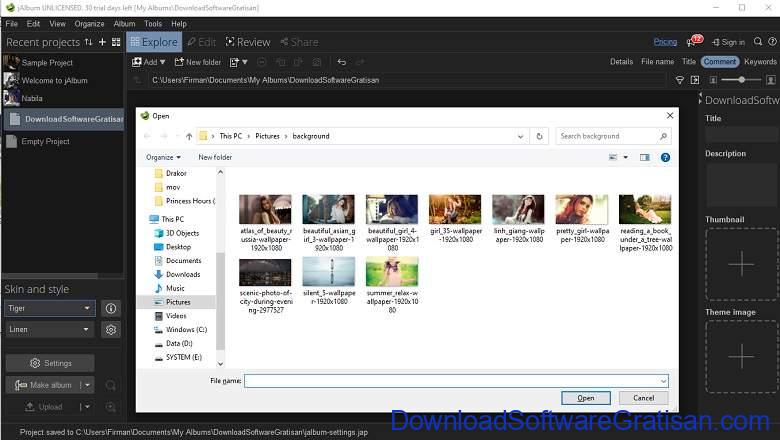Expand the Linen style dropdown
Viewport: 780px width, 440px height.
coord(86,329)
